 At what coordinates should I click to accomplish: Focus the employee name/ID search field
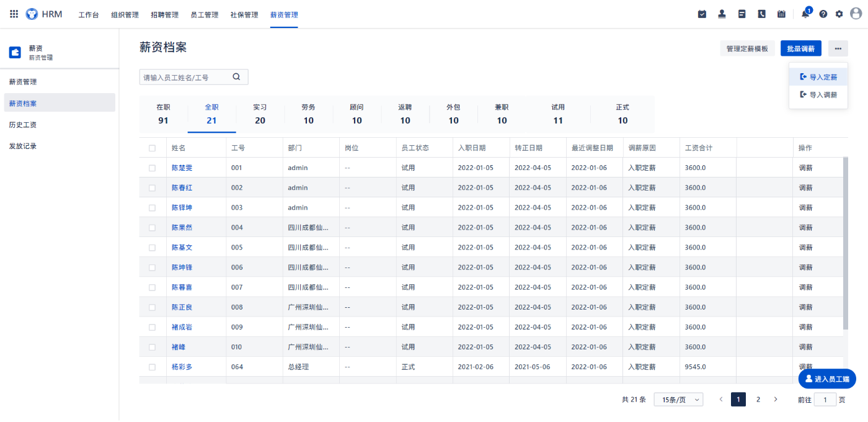(193, 77)
